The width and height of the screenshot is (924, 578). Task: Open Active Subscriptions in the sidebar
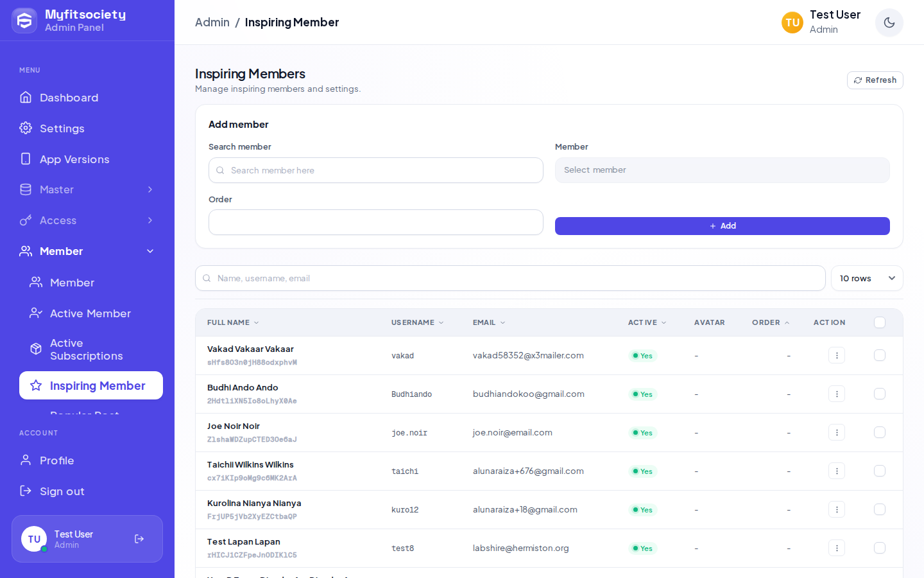coord(87,349)
